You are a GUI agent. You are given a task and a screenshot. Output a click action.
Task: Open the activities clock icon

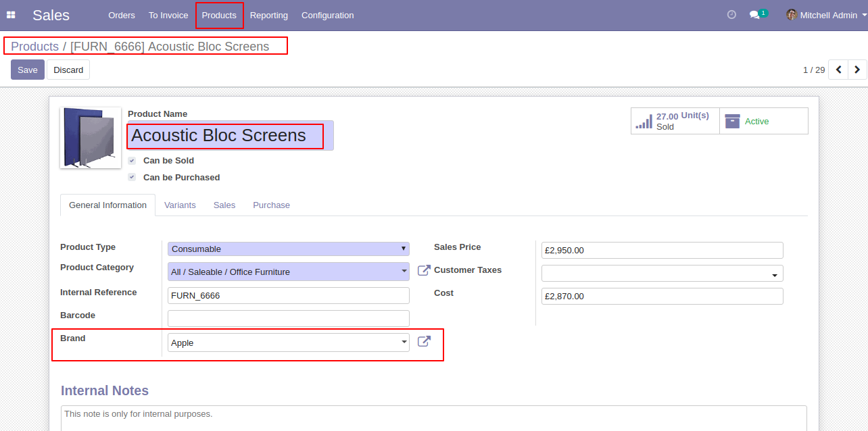pyautogui.click(x=731, y=15)
